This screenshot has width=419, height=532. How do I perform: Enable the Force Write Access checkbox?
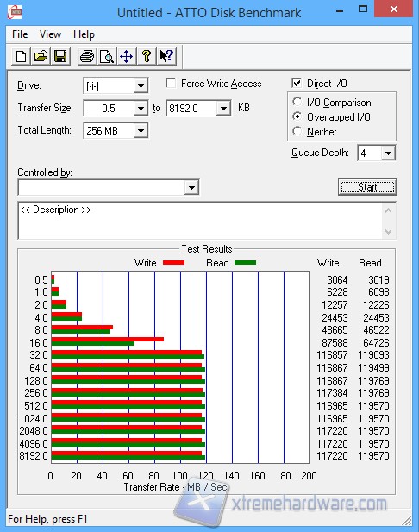(x=171, y=84)
